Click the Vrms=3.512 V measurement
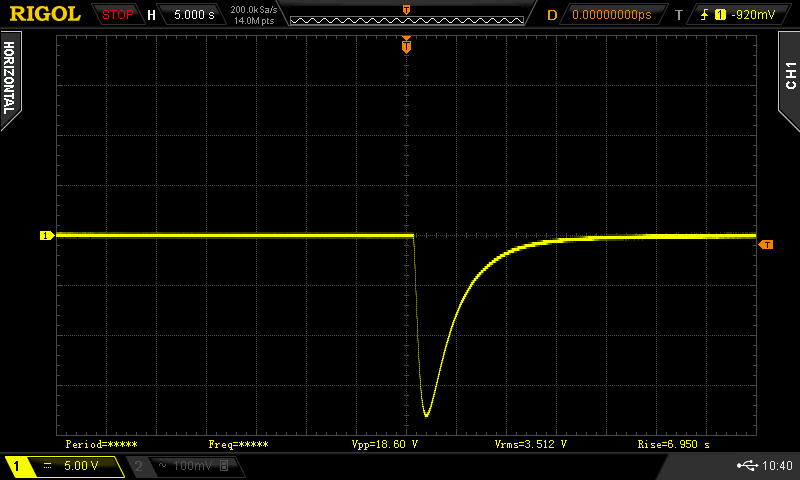Image resolution: width=800 pixels, height=480 pixels. tap(531, 444)
